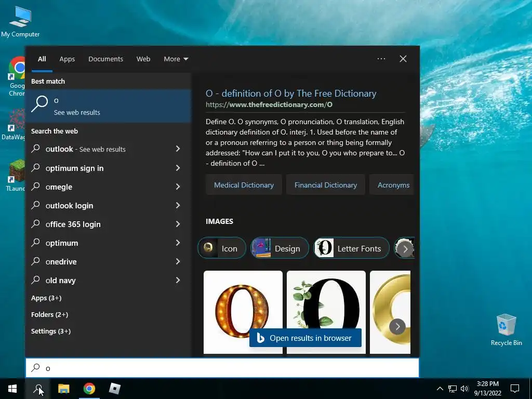Select the DataWagon desktop shortcut
Viewport: 532px width, 399px height.
click(x=14, y=124)
